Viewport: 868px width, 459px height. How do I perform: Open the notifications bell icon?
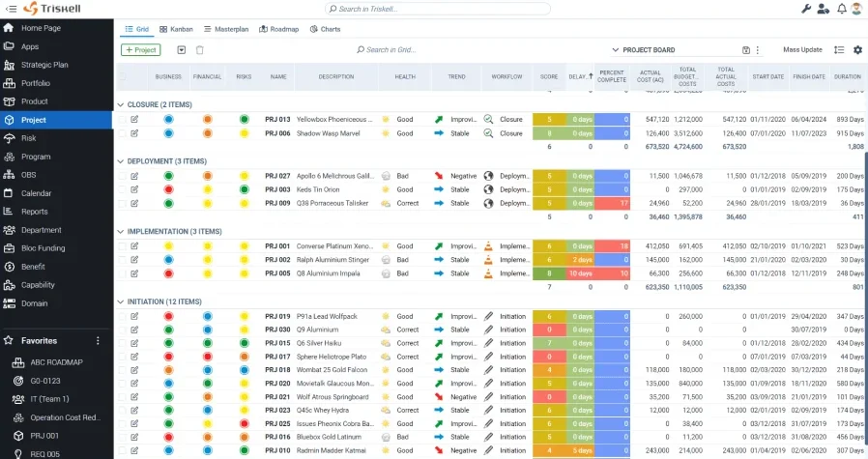842,9
